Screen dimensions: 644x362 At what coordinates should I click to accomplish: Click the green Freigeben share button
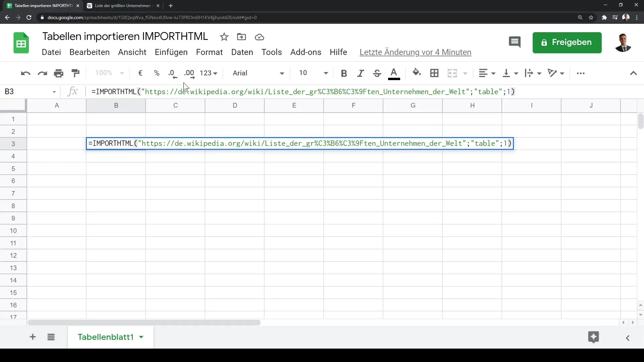point(567,43)
